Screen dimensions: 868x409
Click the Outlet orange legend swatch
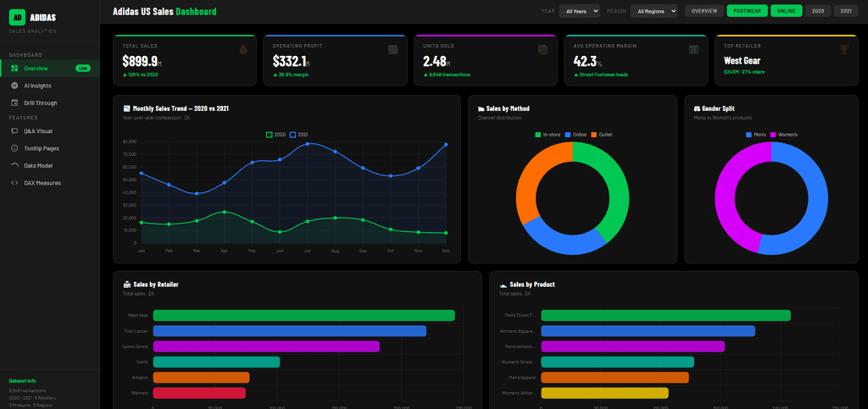click(594, 135)
